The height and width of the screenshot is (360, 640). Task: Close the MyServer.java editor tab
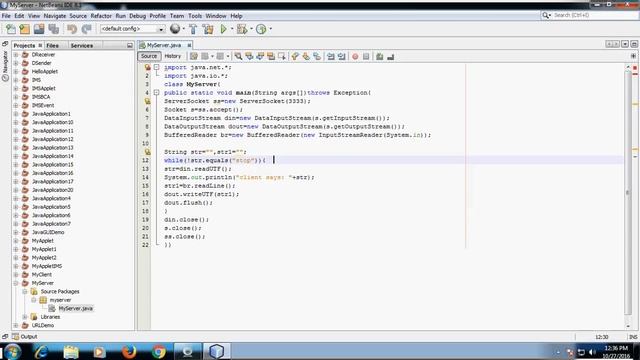pyautogui.click(x=189, y=45)
